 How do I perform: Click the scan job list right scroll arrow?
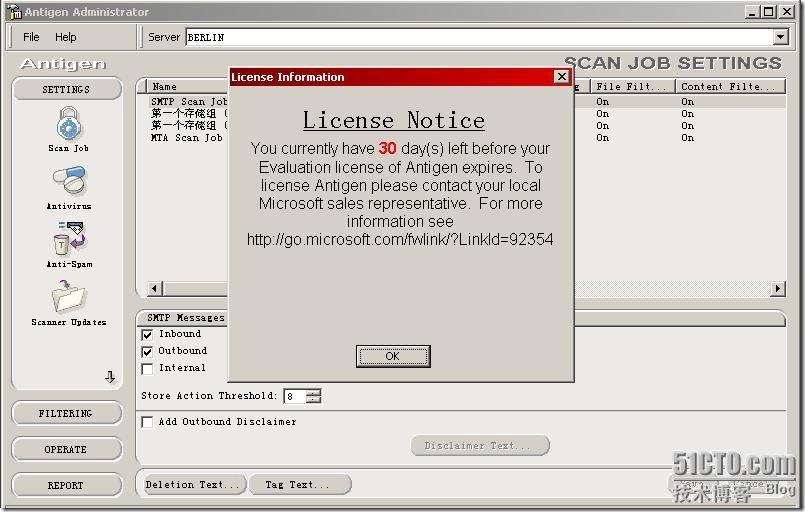coord(778,289)
